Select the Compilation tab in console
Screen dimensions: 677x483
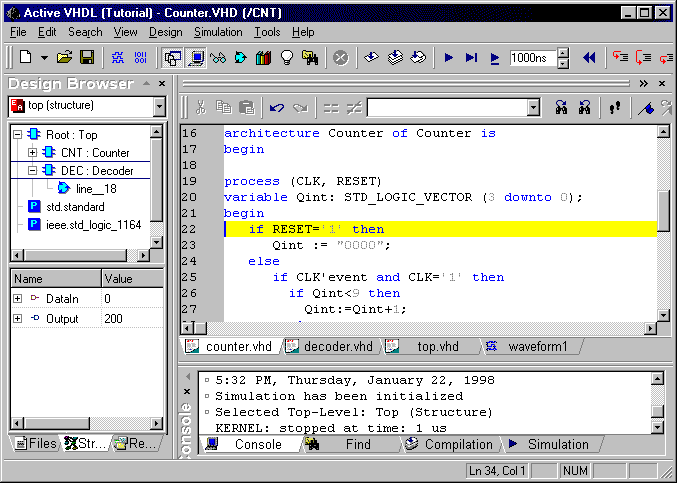click(450, 444)
